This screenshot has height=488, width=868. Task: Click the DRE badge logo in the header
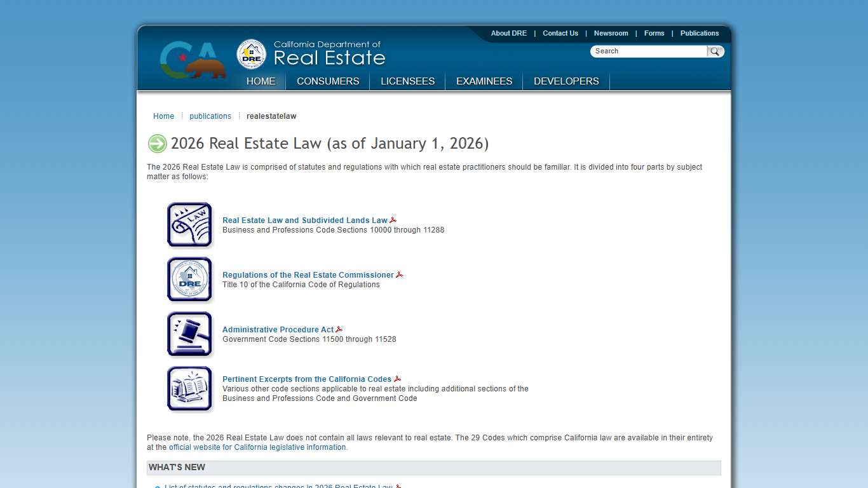(250, 55)
